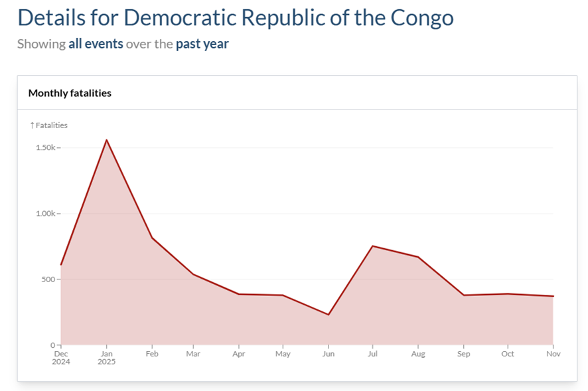This screenshot has height=391, width=588.
Task: Click the Feb label on the x-axis
Action: (x=151, y=354)
